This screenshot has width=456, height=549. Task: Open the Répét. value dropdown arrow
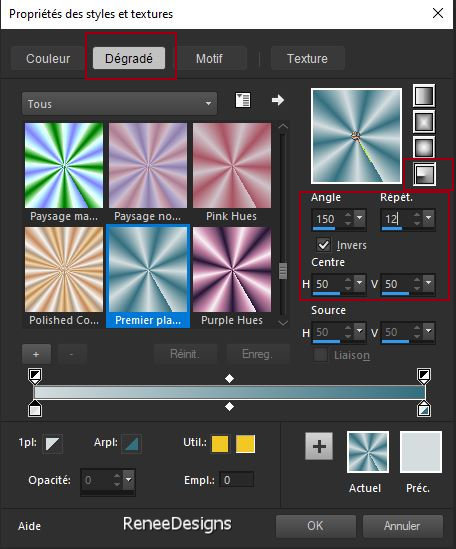tap(429, 218)
